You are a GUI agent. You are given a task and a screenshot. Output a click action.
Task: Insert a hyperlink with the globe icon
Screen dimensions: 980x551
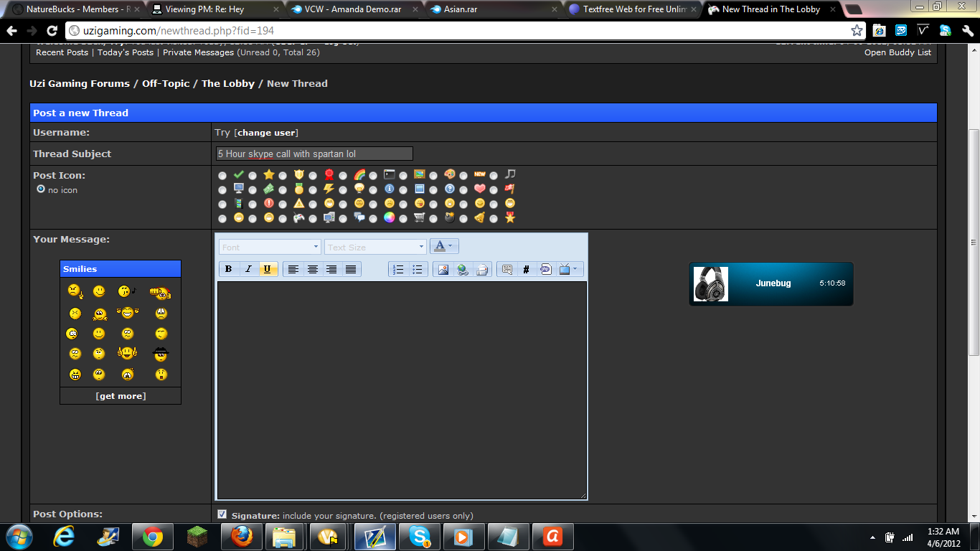[463, 270]
